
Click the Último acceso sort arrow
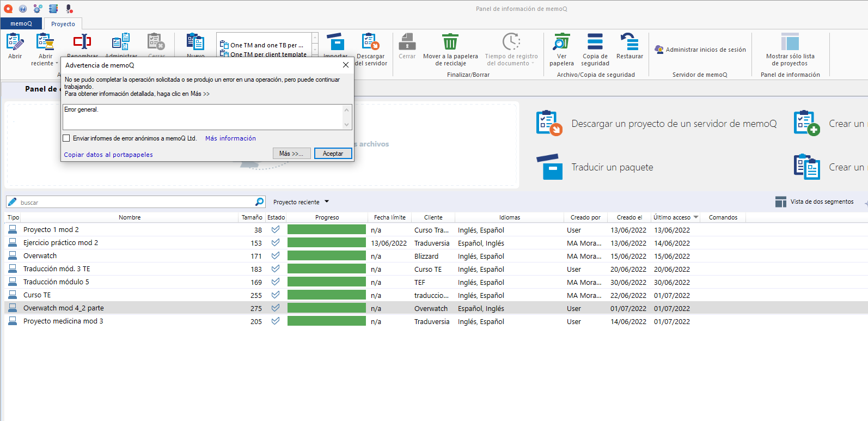[x=695, y=217]
